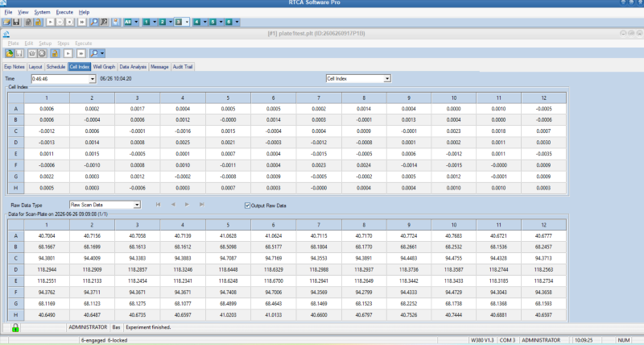Select the station 2 icon
This screenshot has height=345, width=644.
pos(163,23)
